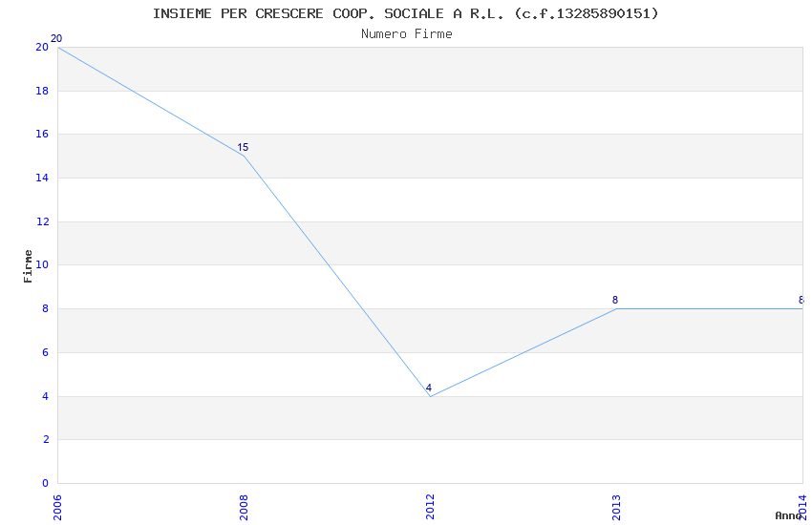812x525 pixels.
Task: Click the y-axis tick value 18
Action: [42, 91]
